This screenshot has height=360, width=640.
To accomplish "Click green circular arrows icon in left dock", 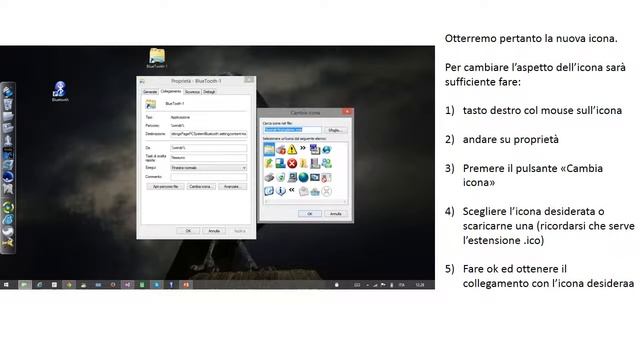I will click(8, 207).
